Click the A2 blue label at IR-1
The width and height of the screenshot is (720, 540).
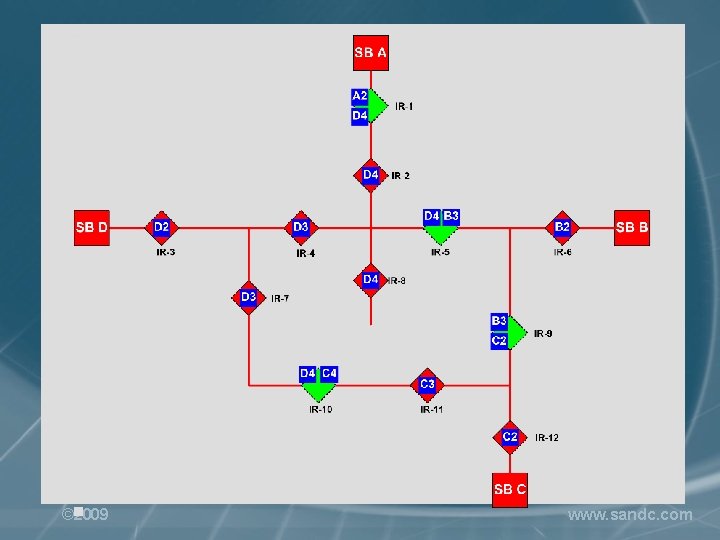click(x=360, y=97)
